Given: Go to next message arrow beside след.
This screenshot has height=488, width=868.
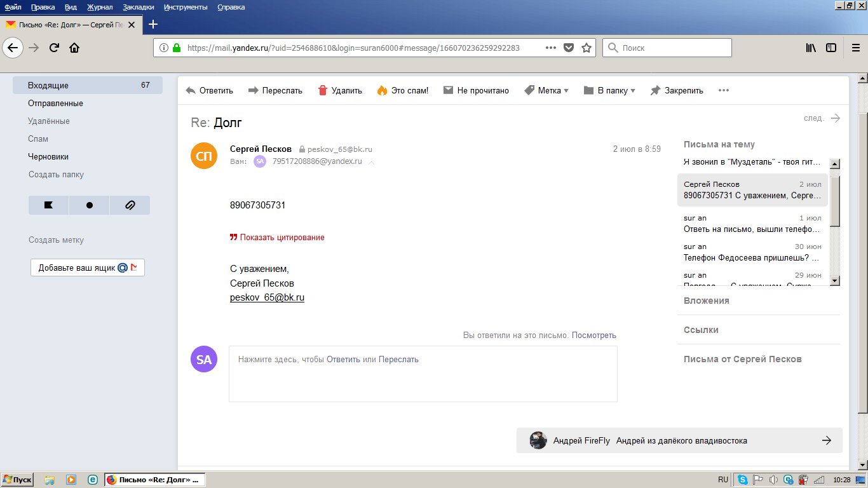Looking at the screenshot, I should pos(836,118).
